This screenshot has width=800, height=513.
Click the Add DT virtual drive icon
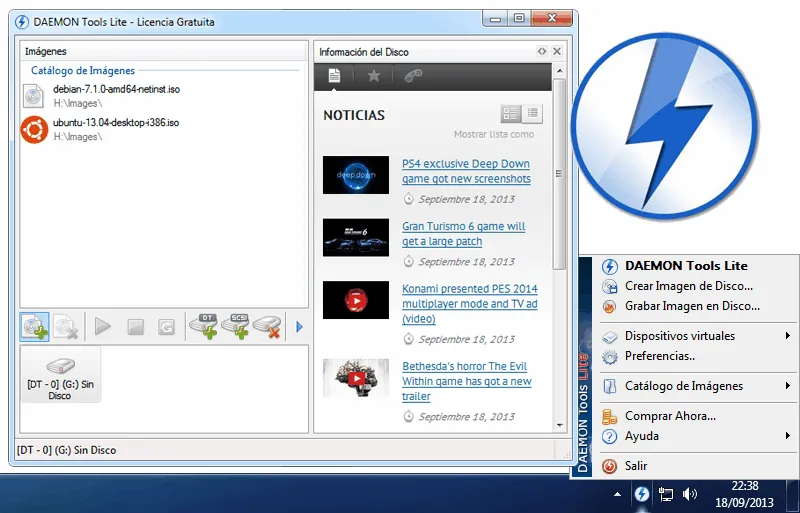204,326
